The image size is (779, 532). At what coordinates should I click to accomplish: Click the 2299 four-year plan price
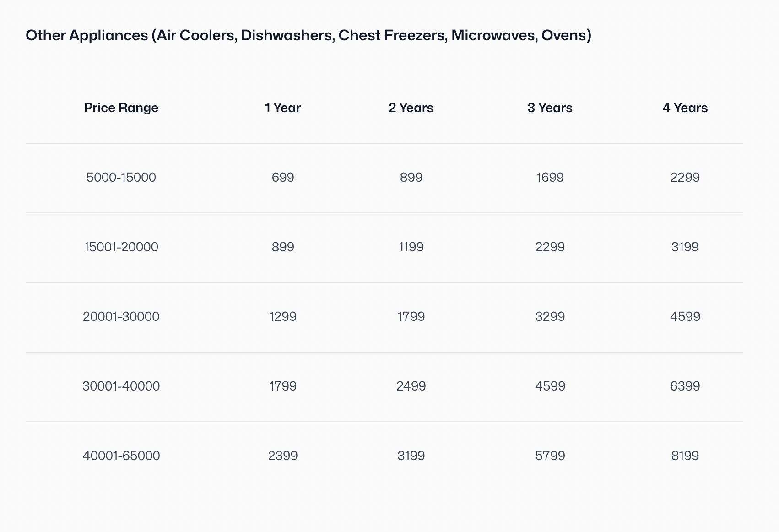(685, 177)
